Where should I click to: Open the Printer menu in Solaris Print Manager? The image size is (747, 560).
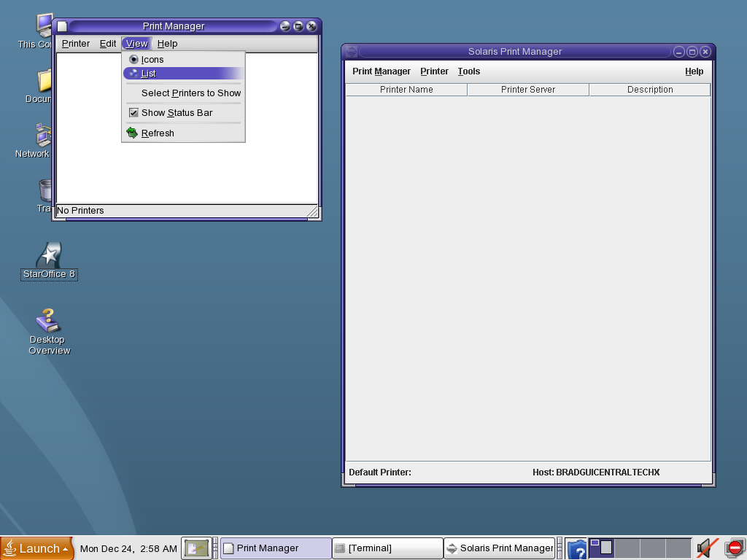(434, 71)
